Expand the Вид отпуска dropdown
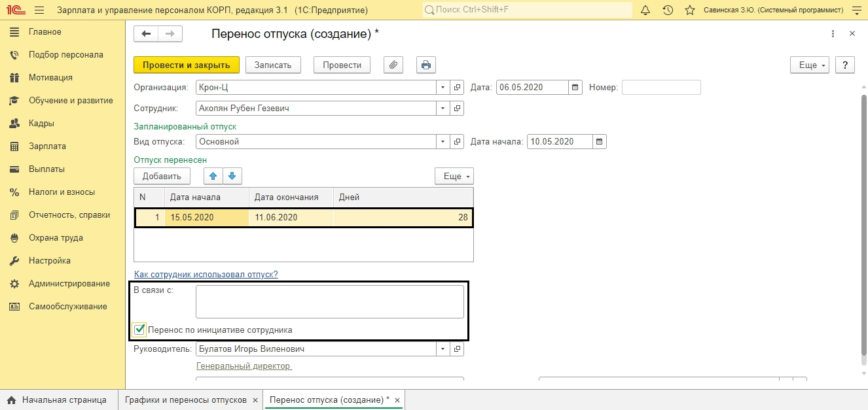 click(x=443, y=141)
